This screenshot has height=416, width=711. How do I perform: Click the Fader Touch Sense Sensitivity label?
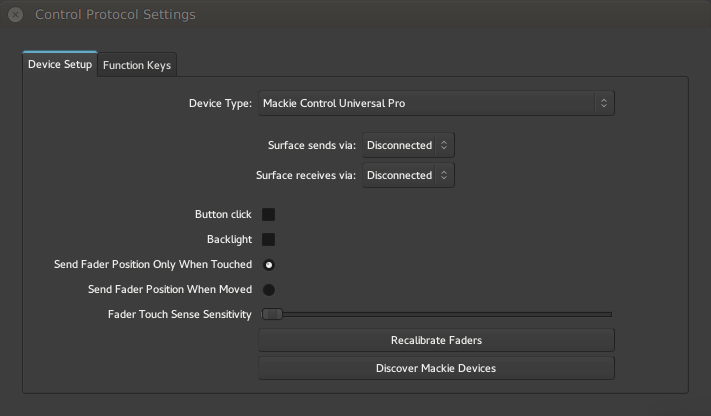[180, 314]
